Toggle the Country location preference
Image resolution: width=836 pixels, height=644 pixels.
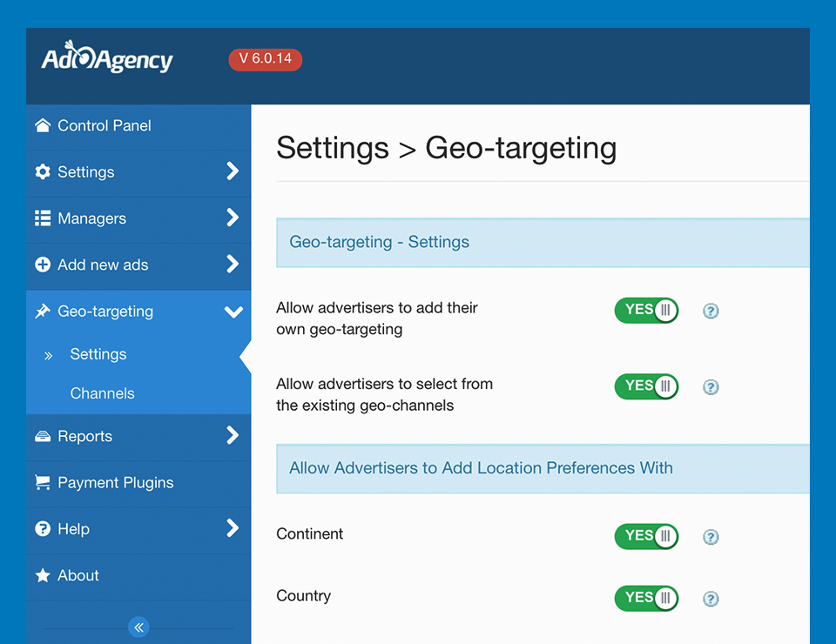tap(646, 598)
